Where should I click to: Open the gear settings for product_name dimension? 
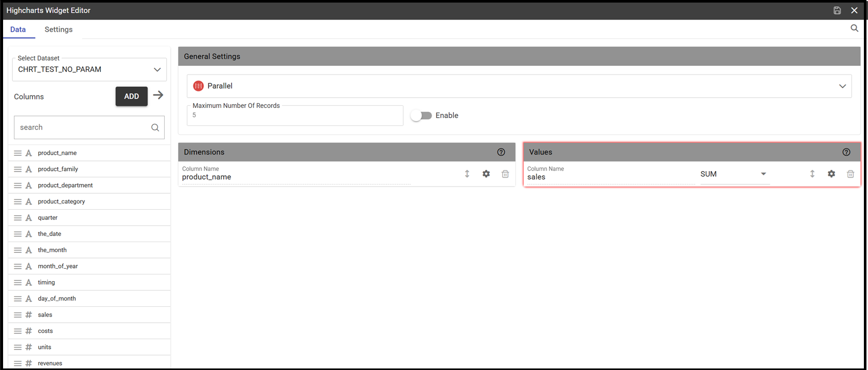pos(486,174)
